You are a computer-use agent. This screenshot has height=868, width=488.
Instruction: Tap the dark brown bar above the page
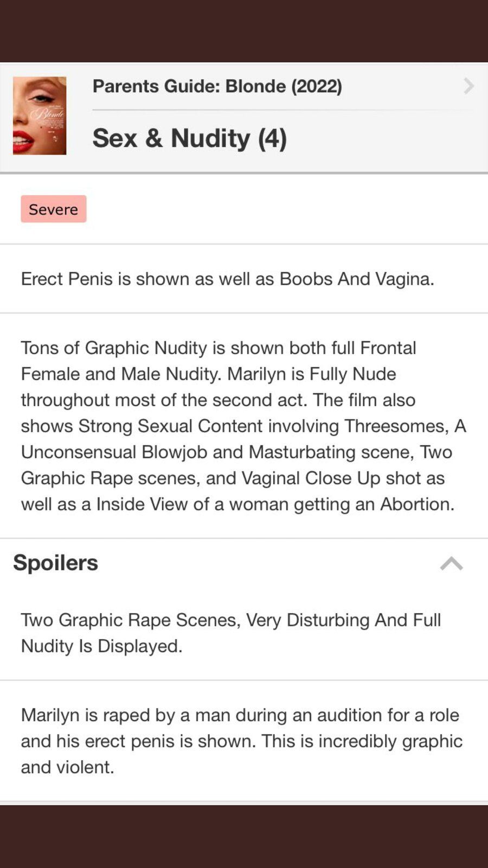tap(244, 31)
